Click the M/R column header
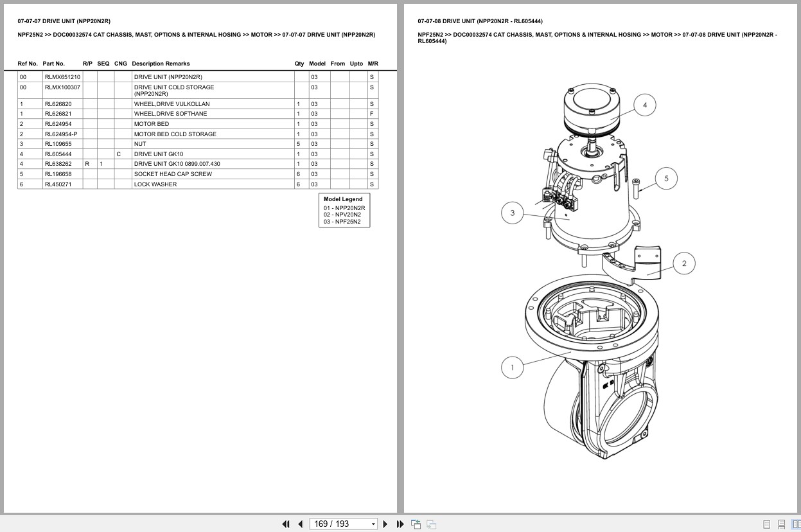The width and height of the screenshot is (801, 532). (x=373, y=64)
